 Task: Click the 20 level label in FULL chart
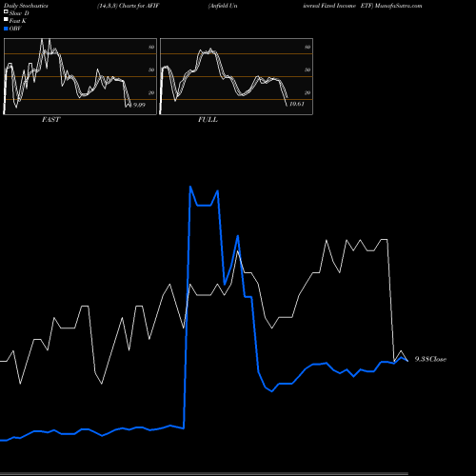tap(307, 92)
